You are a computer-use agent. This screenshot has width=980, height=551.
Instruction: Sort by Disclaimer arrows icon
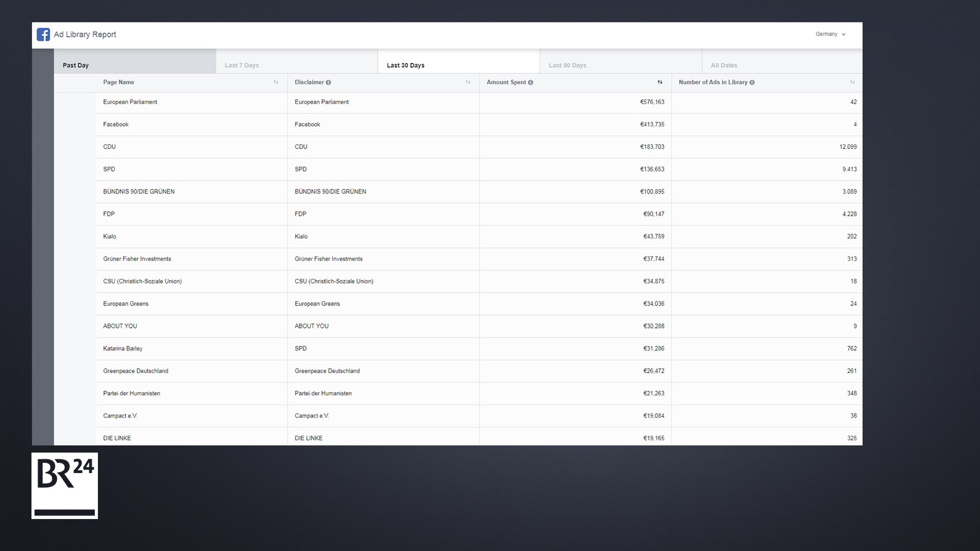tap(468, 82)
